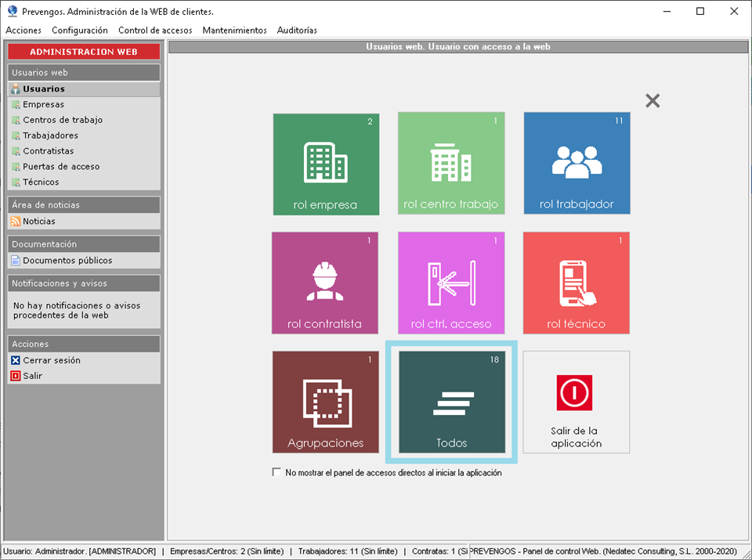Click the Salir de la aplicación tile
This screenshot has width=752, height=560.
576,402
